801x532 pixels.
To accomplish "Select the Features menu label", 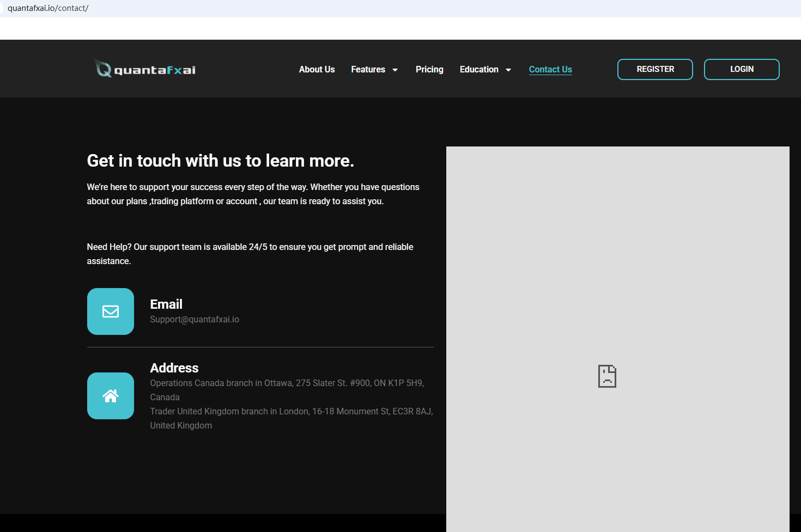I will click(x=368, y=69).
